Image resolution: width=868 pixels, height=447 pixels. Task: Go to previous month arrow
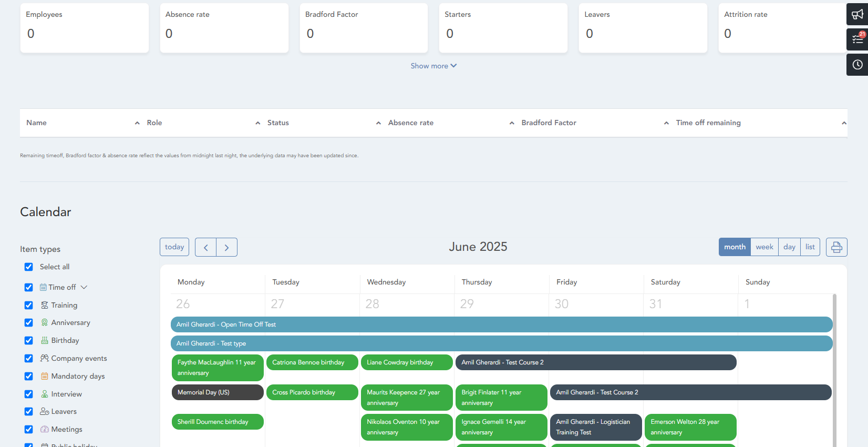click(206, 247)
